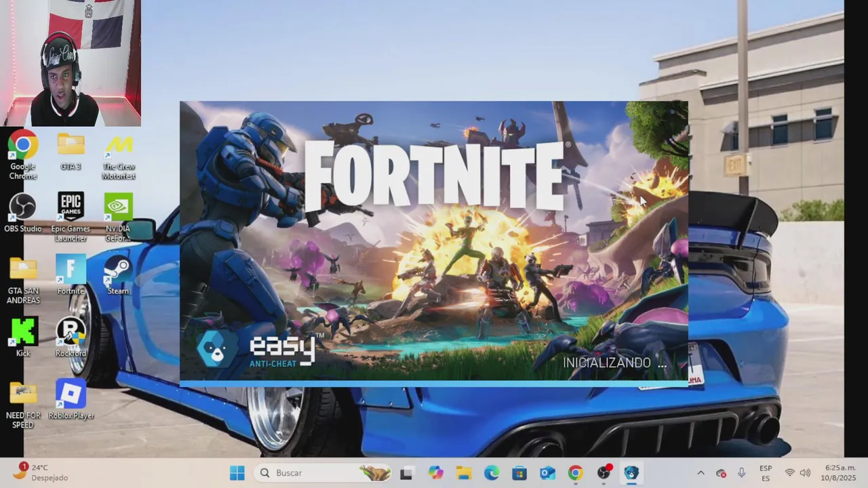Change ESP ES keyboard language
This screenshot has height=488, width=868.
click(x=766, y=473)
